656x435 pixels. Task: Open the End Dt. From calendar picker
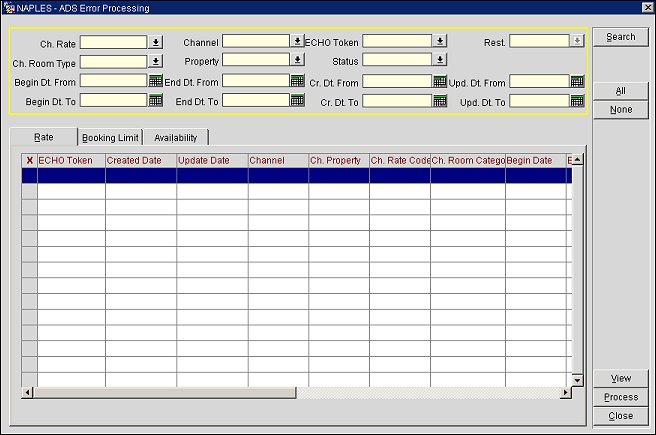(297, 81)
